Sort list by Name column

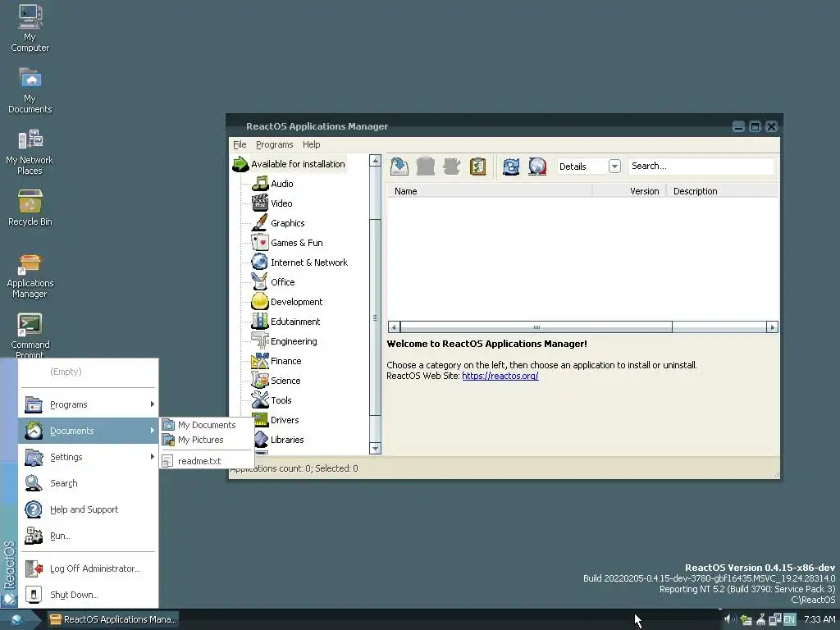[490, 191]
